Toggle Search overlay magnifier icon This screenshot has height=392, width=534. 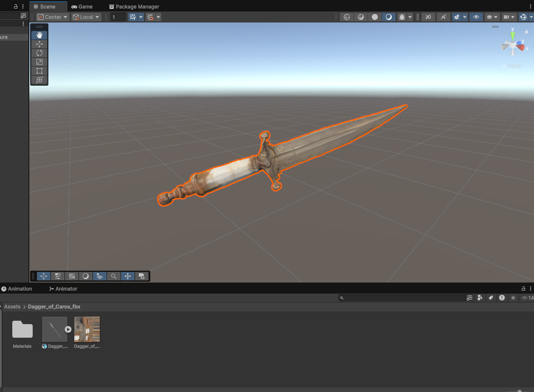click(114, 276)
